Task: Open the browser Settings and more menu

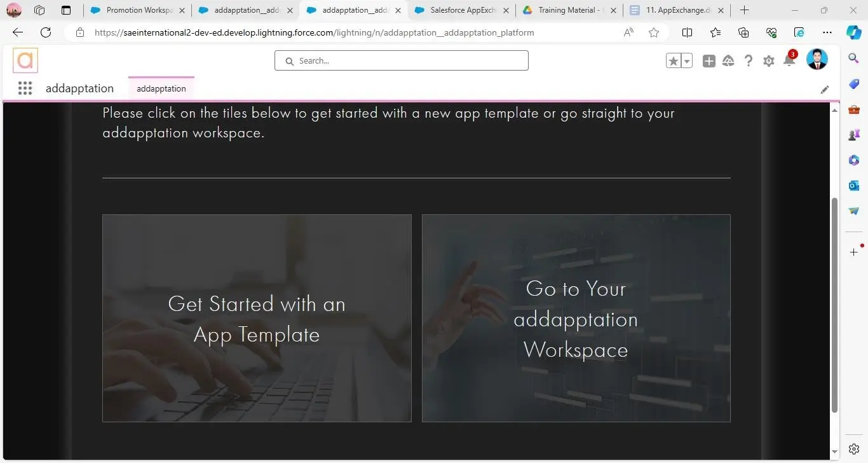Action: pyautogui.click(x=827, y=32)
